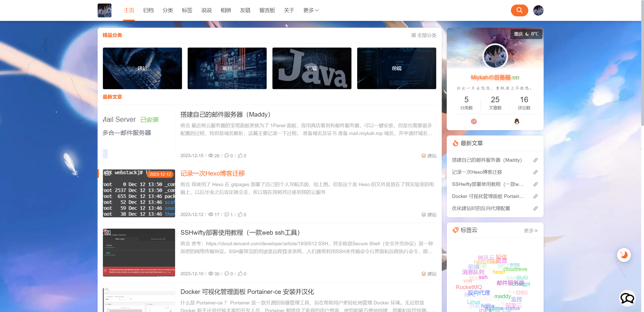The image size is (644, 312).
Task: Click the user avatar icon top right
Action: point(539,10)
